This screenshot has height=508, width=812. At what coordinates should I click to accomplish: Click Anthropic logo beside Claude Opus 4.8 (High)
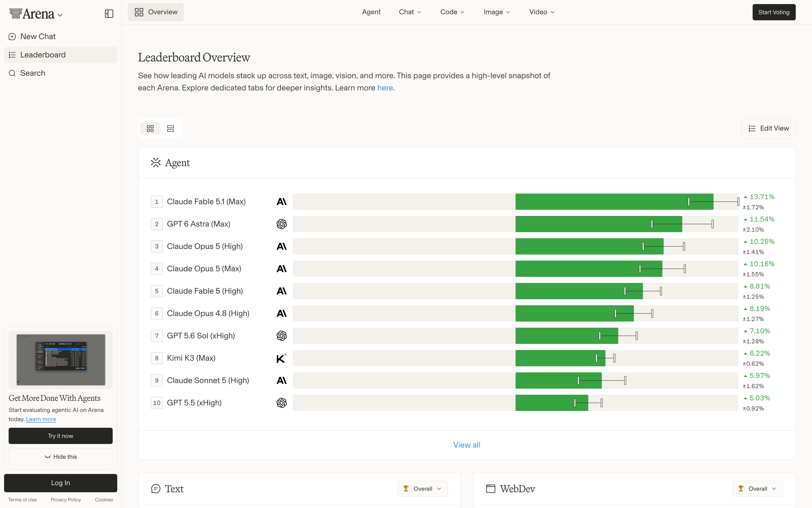pos(281,313)
